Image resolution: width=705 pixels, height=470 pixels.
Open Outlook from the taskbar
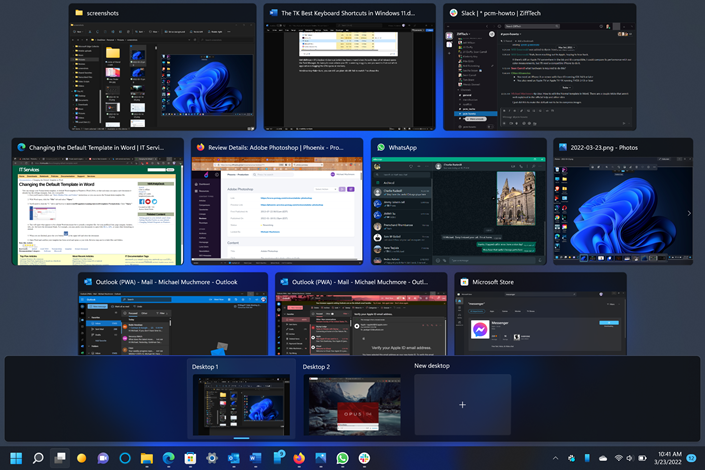pos(233,458)
